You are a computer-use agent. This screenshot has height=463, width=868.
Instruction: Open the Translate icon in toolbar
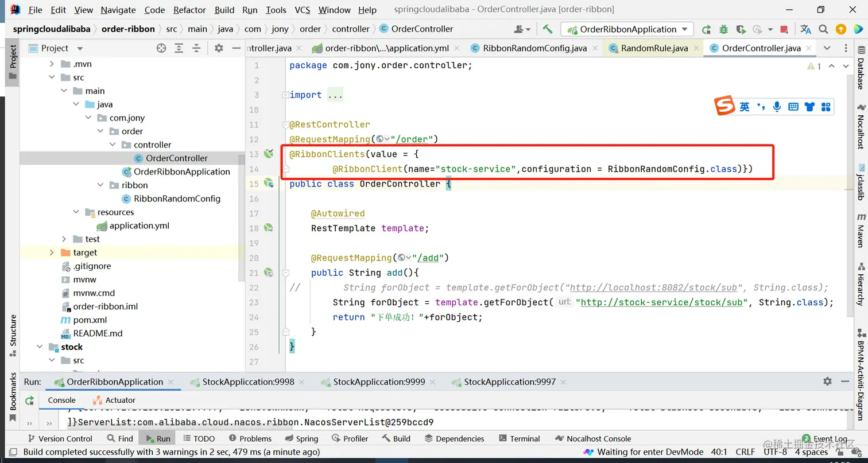pyautogui.click(x=806, y=29)
